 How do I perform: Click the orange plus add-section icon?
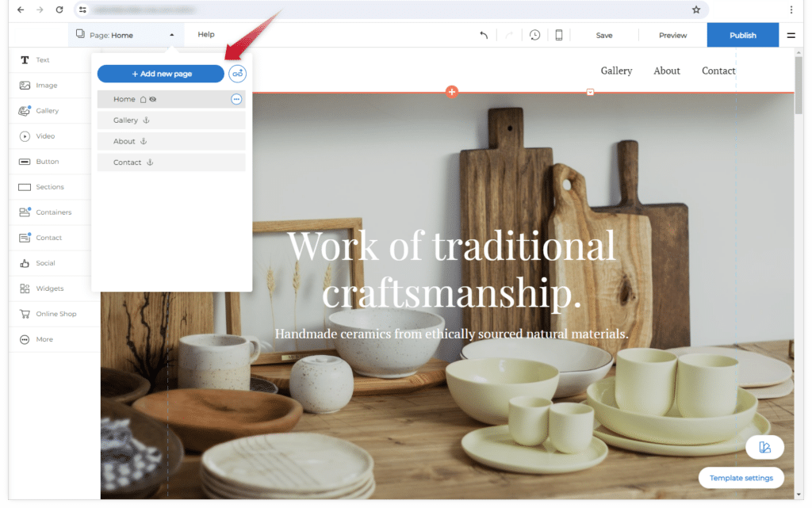(452, 92)
